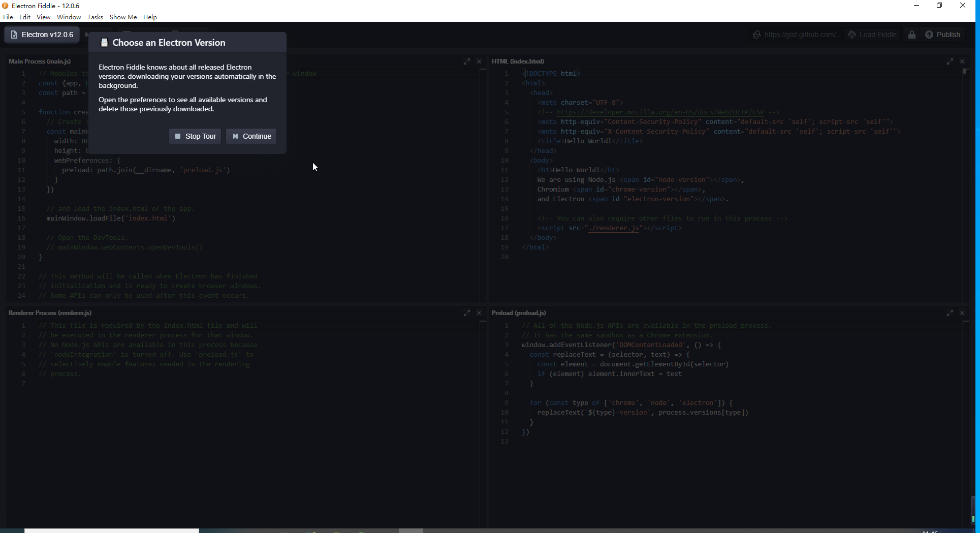The image size is (980, 533).
Task: Open the View menu
Action: pos(43,17)
